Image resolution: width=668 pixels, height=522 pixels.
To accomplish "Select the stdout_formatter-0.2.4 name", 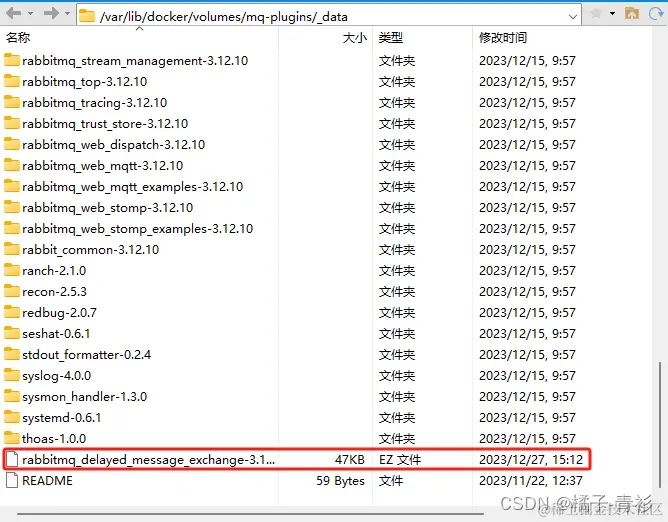I will 86,355.
